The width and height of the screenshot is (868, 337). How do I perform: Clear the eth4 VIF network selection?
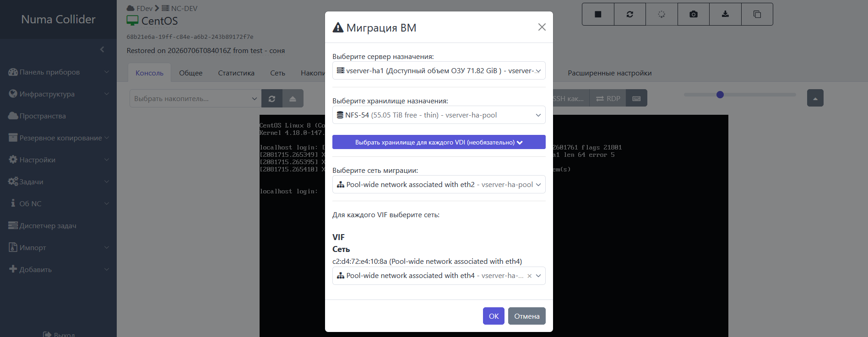[529, 276]
